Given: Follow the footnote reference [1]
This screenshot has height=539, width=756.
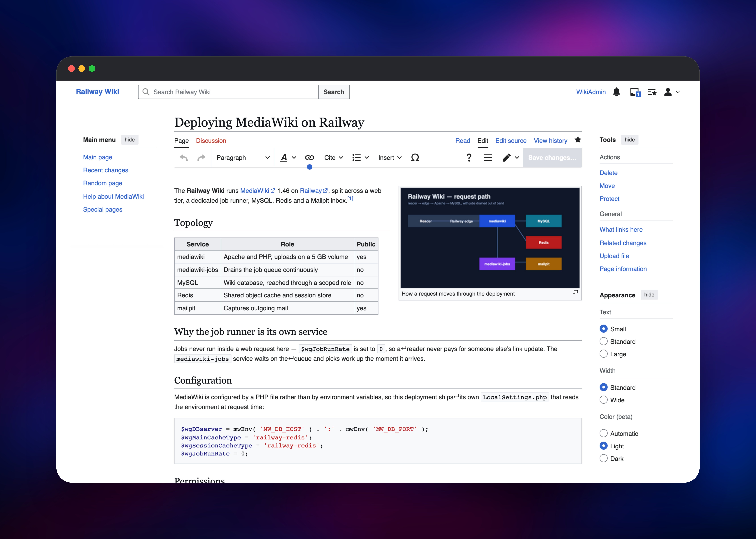Looking at the screenshot, I should tap(350, 199).
